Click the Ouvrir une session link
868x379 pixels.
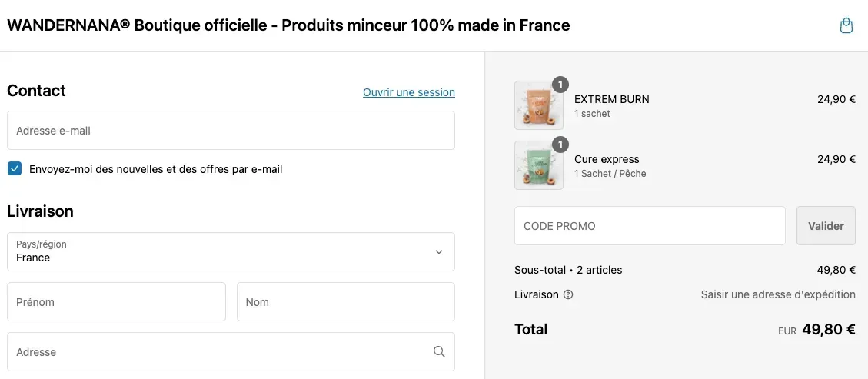tap(409, 92)
